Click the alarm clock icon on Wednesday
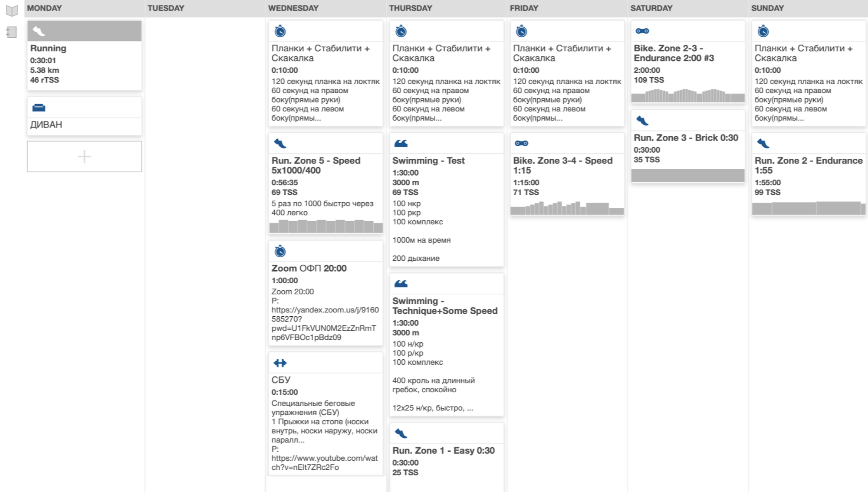868x492 pixels. pos(279,31)
